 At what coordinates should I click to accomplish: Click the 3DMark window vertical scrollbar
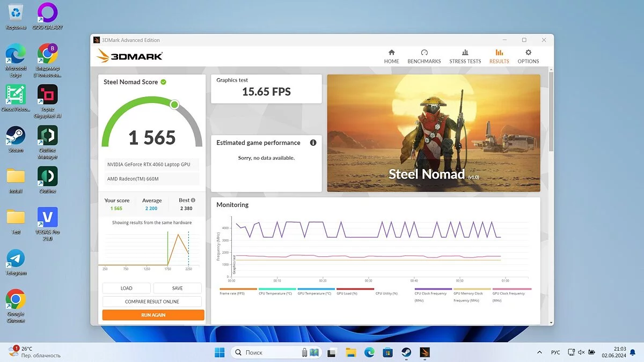coord(550,113)
